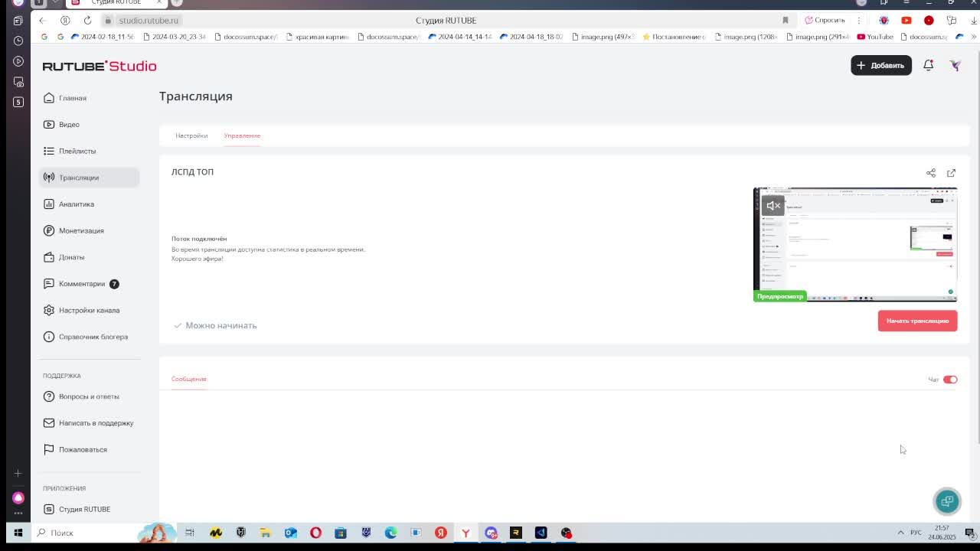This screenshot has height=551, width=980.
Task: Open the browser history side icon
Action: click(18, 41)
